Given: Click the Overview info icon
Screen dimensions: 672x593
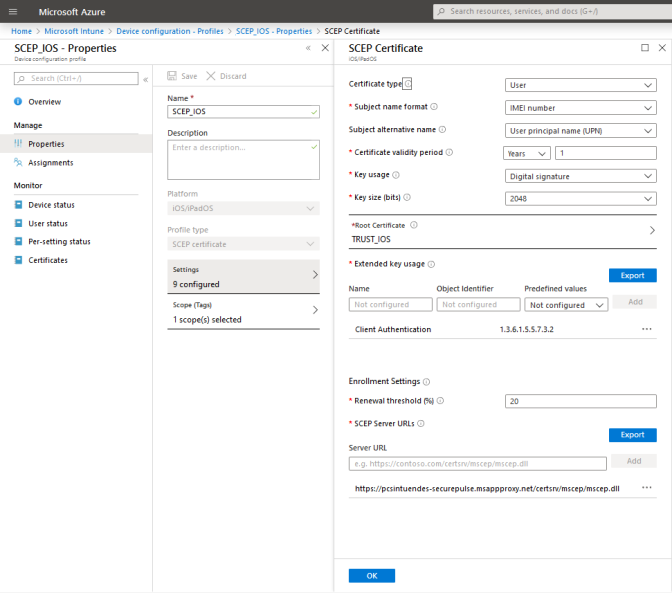Looking at the screenshot, I should tap(18, 102).
